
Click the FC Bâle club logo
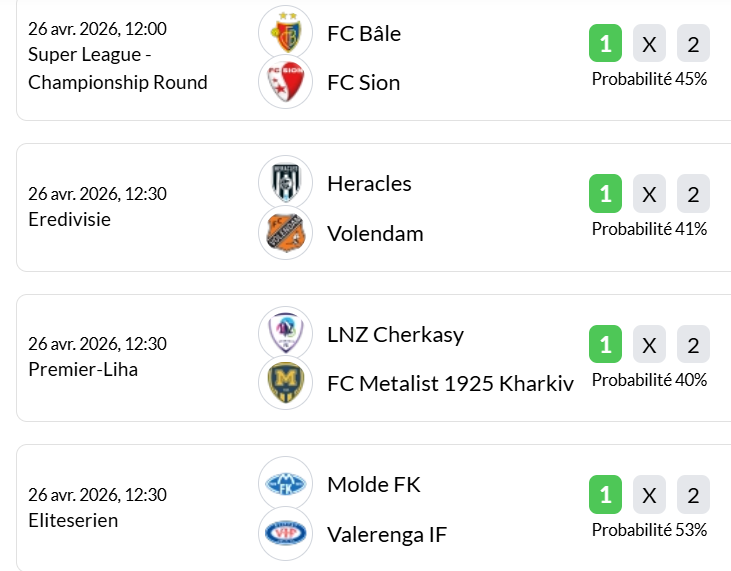pos(285,32)
